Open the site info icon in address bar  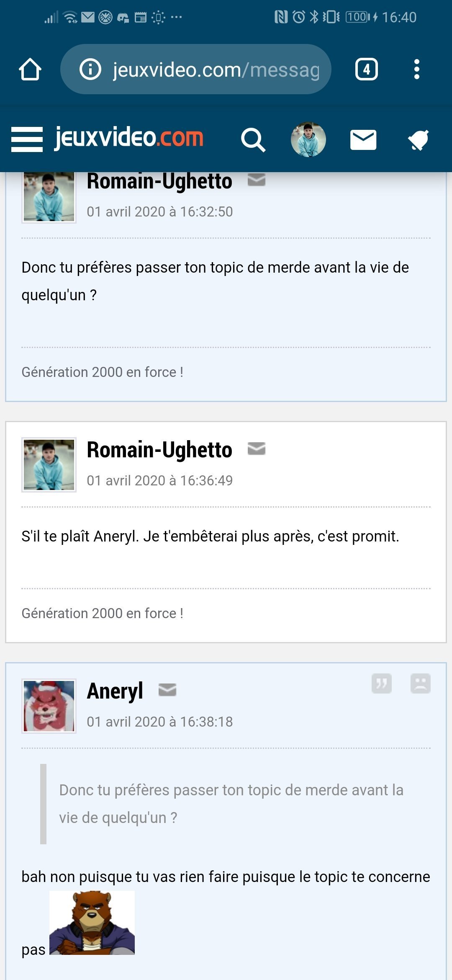point(90,70)
